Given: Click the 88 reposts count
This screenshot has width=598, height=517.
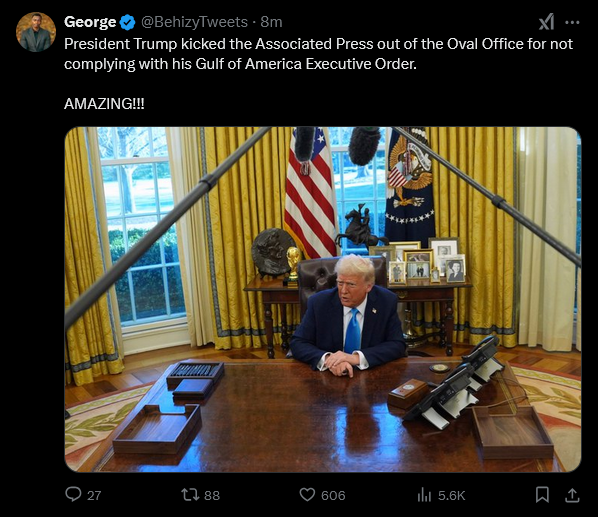Looking at the screenshot, I should (212, 495).
